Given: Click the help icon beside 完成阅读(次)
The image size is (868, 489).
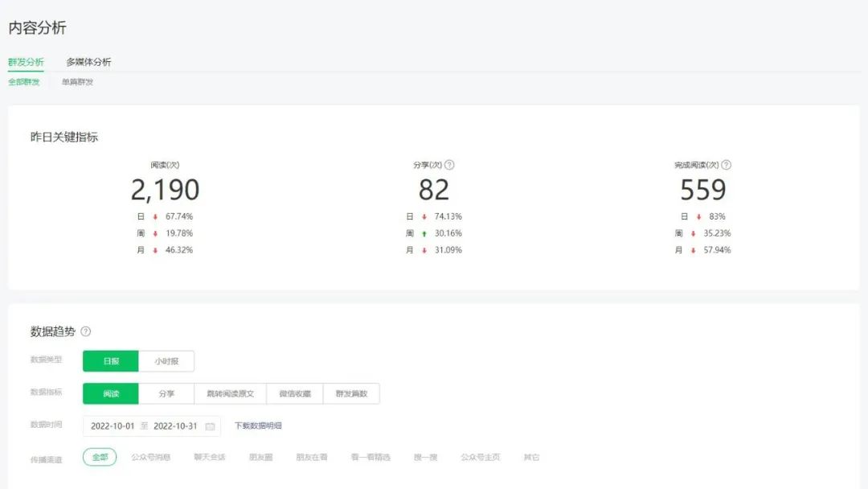Looking at the screenshot, I should point(726,165).
